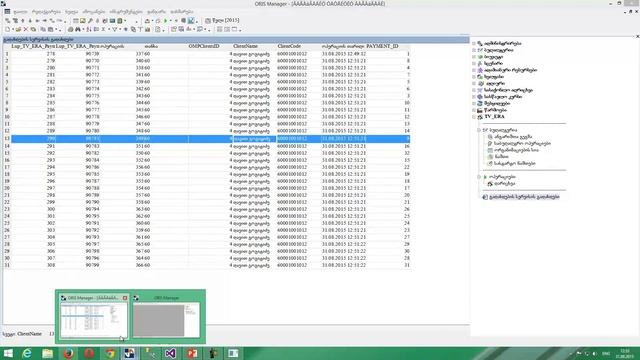Select the last tree entry with page icon
Screen dimensions: 640x360
click(x=524, y=197)
